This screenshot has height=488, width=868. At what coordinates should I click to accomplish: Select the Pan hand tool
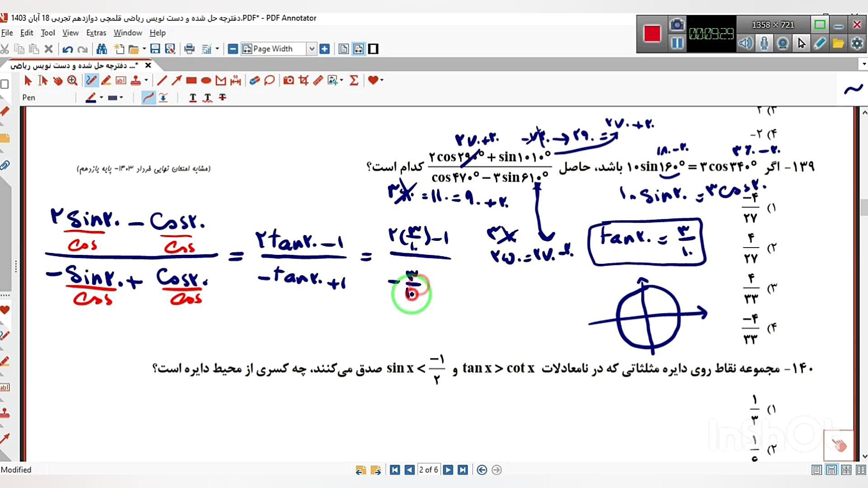tap(58, 80)
